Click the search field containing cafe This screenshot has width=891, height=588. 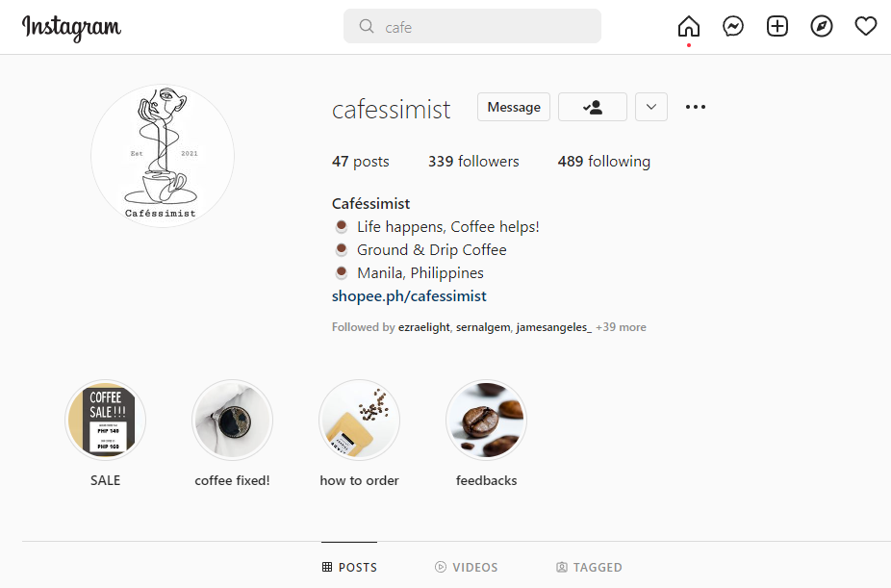[x=481, y=27]
